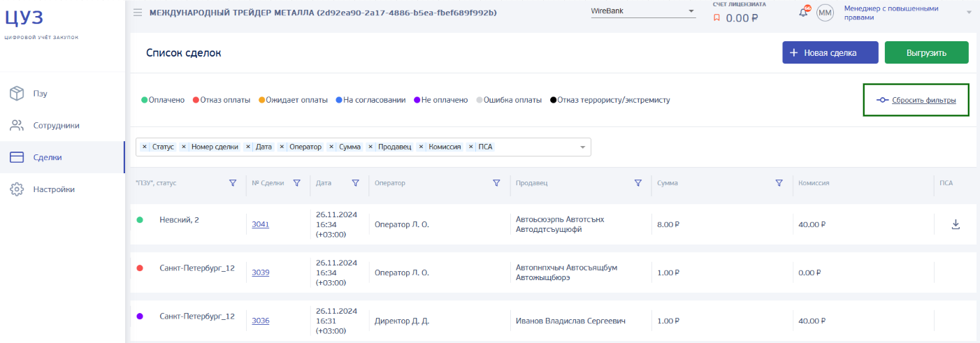
Task: Remove the Дата column tag
Action: click(x=248, y=147)
